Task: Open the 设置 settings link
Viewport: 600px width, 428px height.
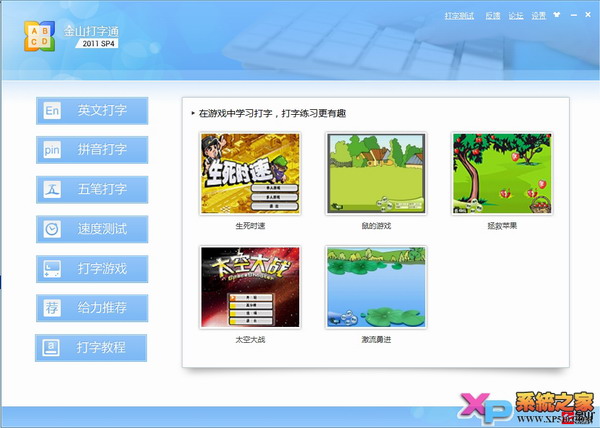Action: click(x=539, y=16)
